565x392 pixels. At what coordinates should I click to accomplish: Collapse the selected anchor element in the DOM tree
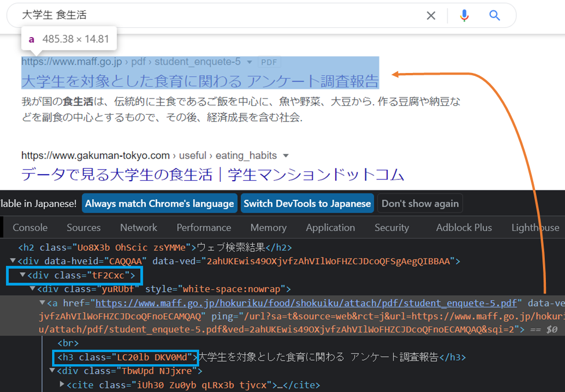42,302
